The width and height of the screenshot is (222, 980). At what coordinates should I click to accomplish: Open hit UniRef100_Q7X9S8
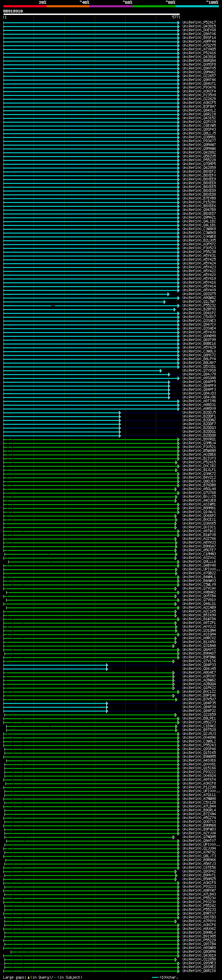click(199, 371)
